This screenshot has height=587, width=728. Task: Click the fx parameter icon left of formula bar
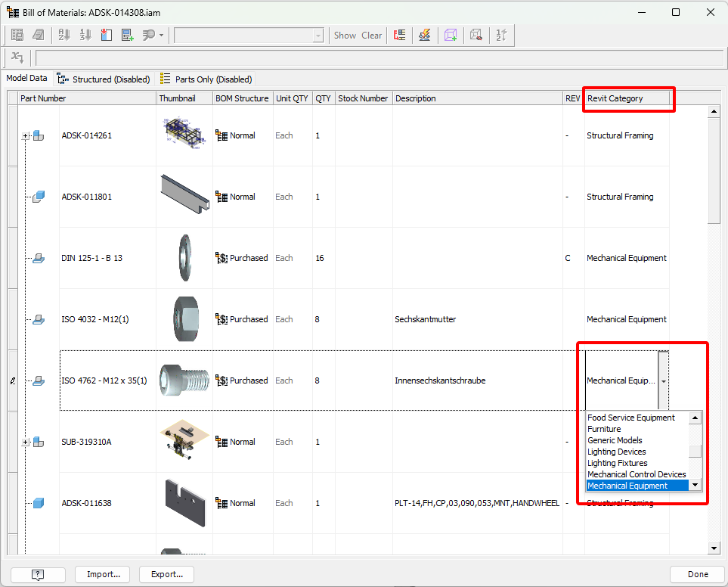pos(17,57)
